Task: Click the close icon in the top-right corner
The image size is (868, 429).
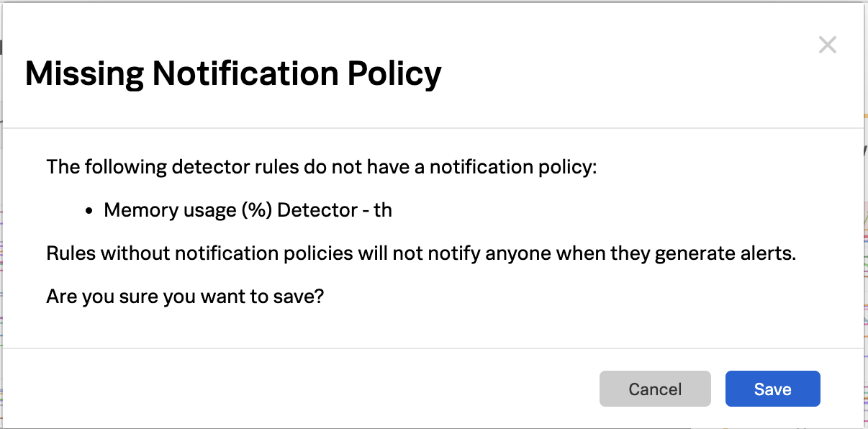Action: pyautogui.click(x=827, y=45)
